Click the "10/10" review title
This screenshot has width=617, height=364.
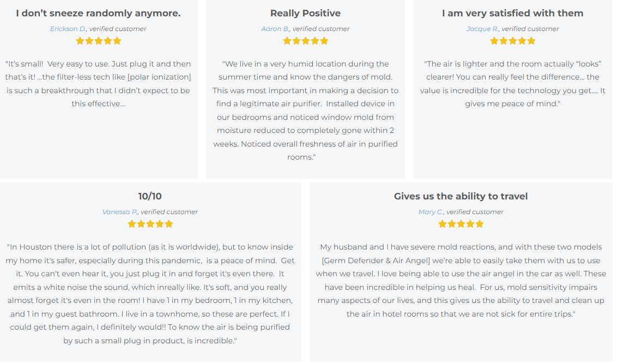click(x=150, y=196)
